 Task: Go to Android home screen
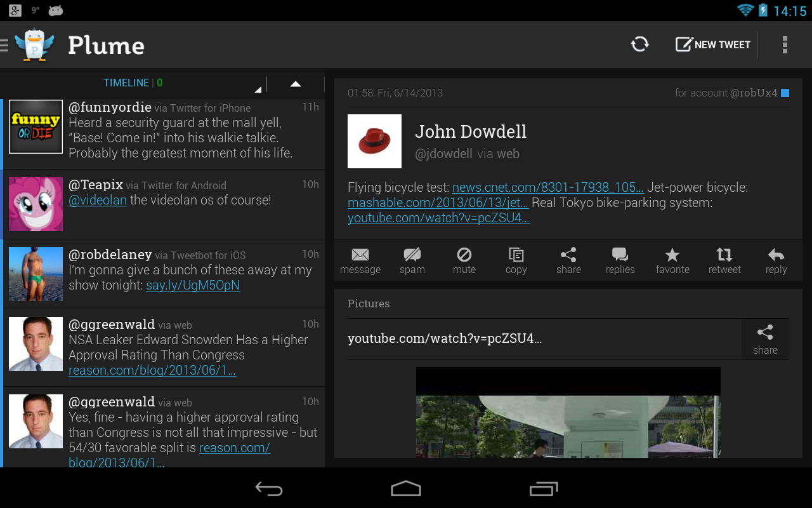[406, 488]
